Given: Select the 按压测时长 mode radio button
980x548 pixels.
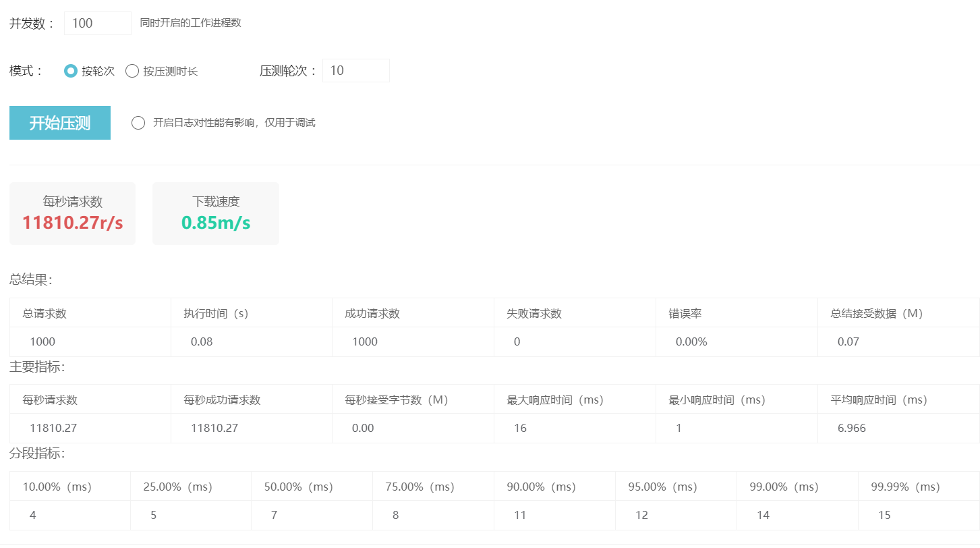Looking at the screenshot, I should point(132,71).
